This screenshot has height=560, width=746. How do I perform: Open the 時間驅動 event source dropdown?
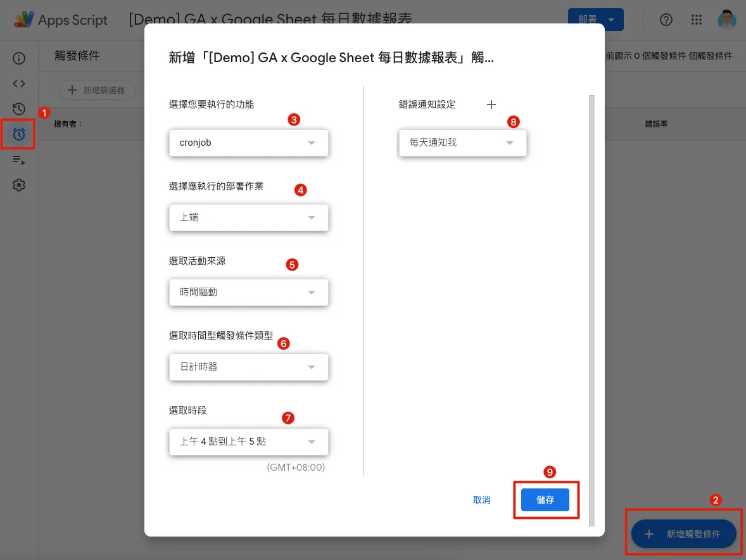coord(248,293)
